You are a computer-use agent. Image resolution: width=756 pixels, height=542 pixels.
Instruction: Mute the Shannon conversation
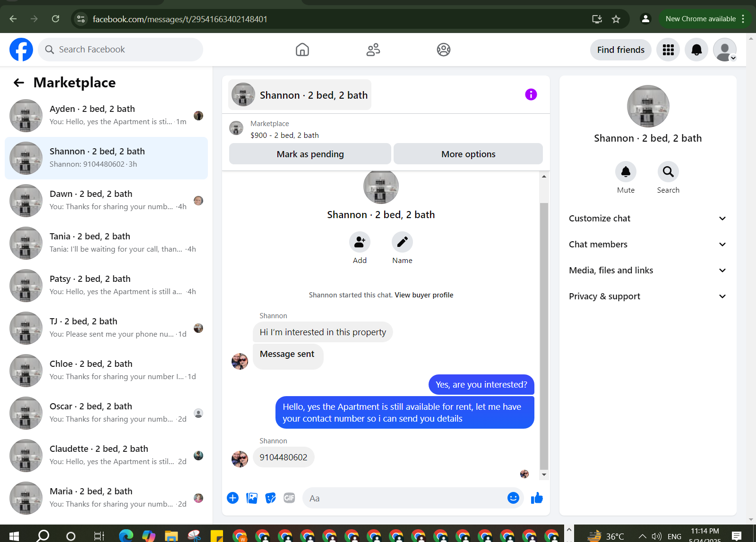(x=626, y=171)
